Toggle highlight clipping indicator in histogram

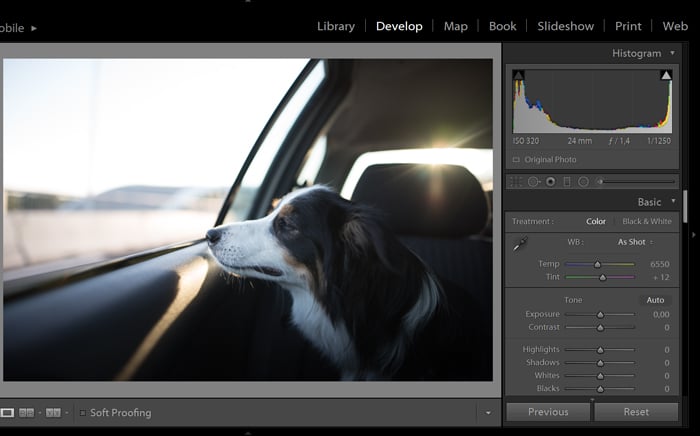666,75
